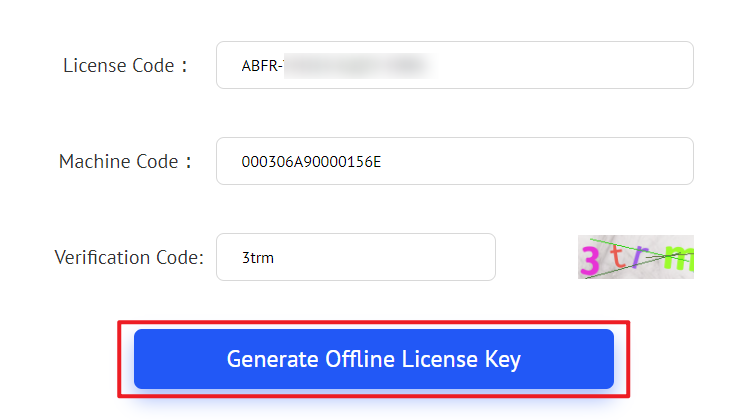747x420 pixels.
Task: Refresh the captcha verification image
Action: [x=635, y=257]
